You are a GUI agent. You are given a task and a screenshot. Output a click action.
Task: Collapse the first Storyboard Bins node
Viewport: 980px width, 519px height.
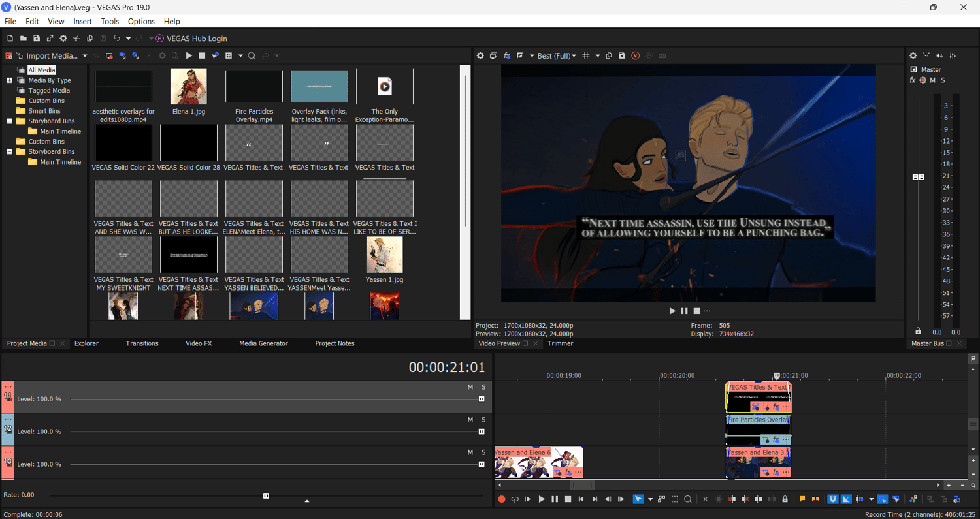[10, 121]
